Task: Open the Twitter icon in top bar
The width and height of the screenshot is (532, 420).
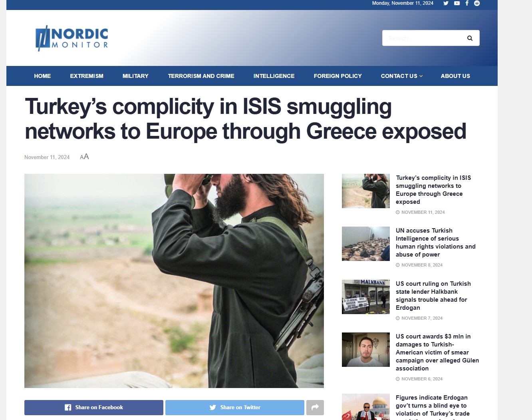Action: 446,3
